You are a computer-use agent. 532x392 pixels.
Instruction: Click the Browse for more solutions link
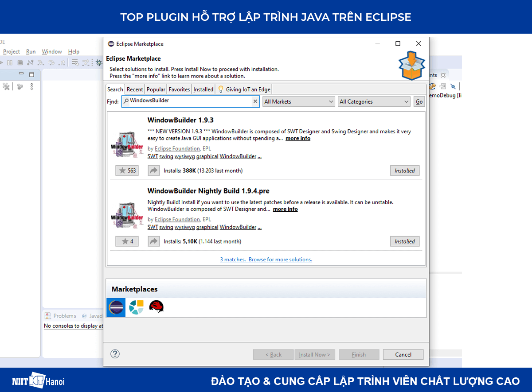[x=282, y=259]
